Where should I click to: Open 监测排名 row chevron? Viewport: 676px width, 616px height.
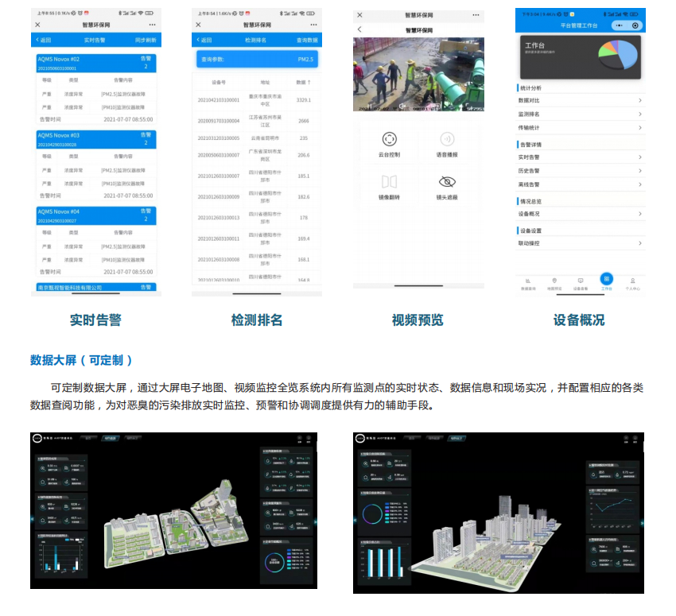pos(639,114)
